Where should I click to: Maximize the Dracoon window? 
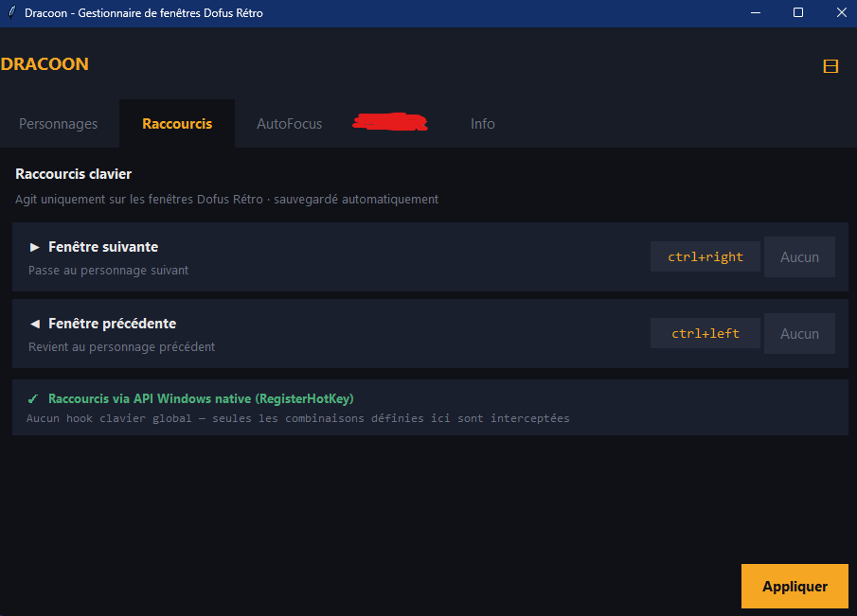tap(798, 12)
